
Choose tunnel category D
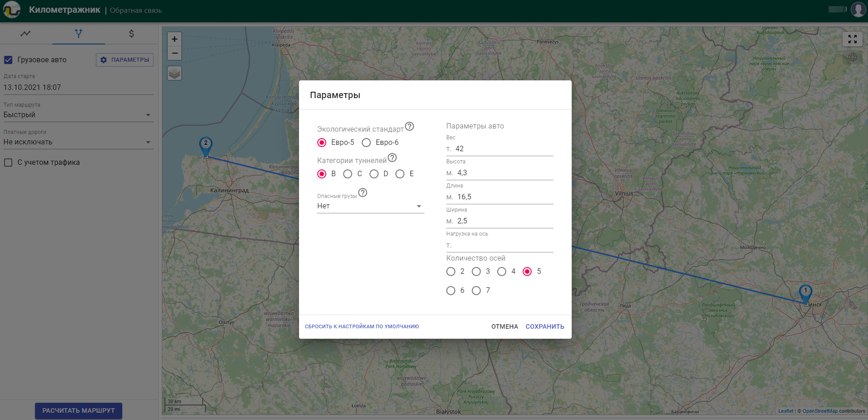[374, 174]
